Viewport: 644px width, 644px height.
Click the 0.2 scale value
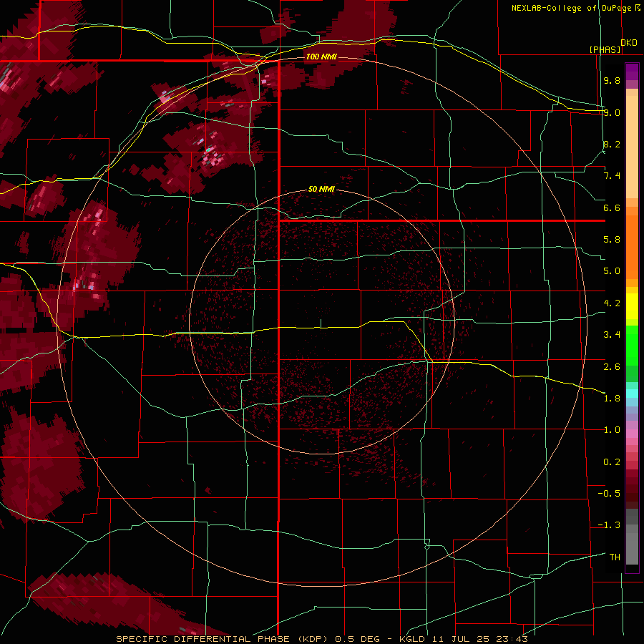click(x=612, y=462)
